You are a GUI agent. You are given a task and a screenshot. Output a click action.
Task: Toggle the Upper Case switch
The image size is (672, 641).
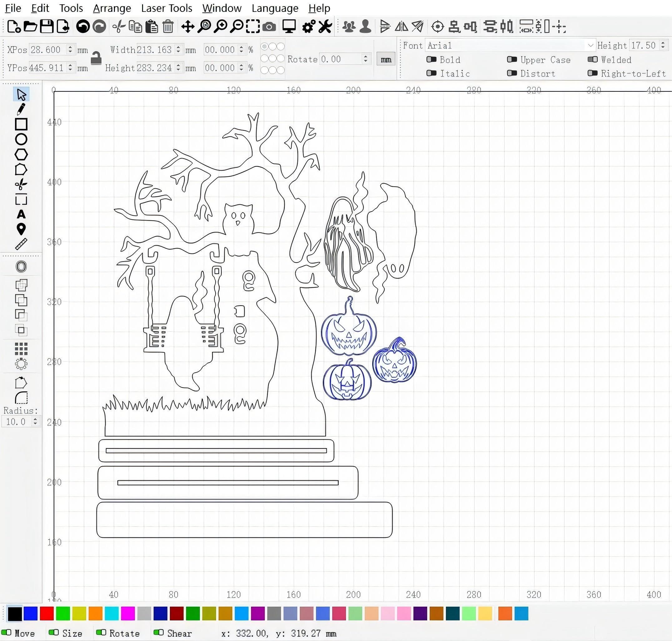(512, 60)
